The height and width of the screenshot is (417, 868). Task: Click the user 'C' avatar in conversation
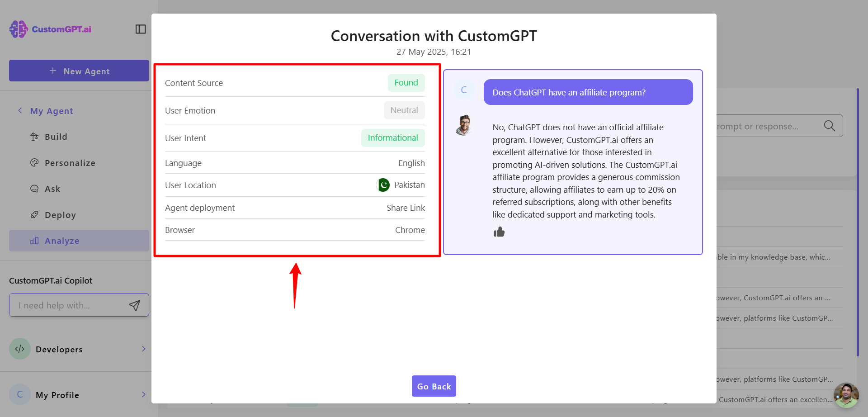tap(464, 90)
